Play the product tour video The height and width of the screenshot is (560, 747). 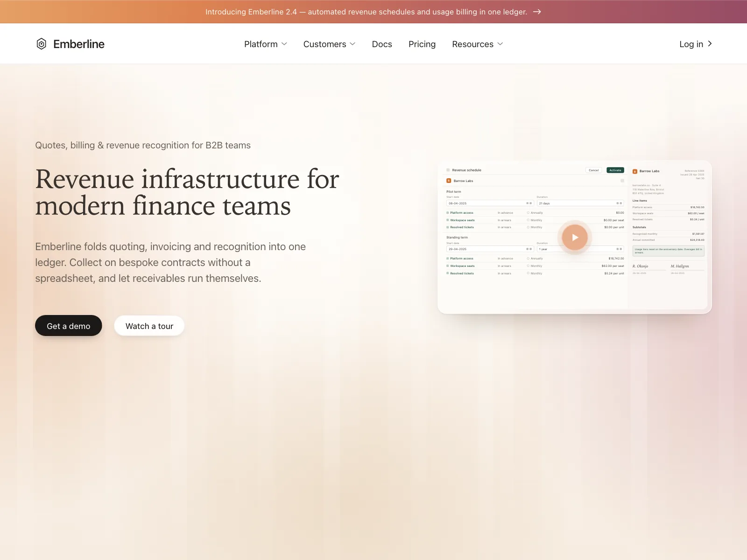click(x=575, y=237)
